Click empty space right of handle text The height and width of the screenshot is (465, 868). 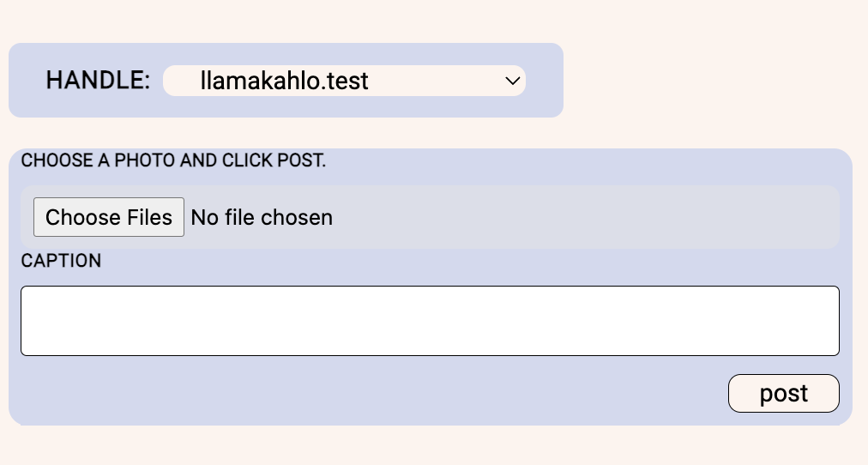point(437,81)
